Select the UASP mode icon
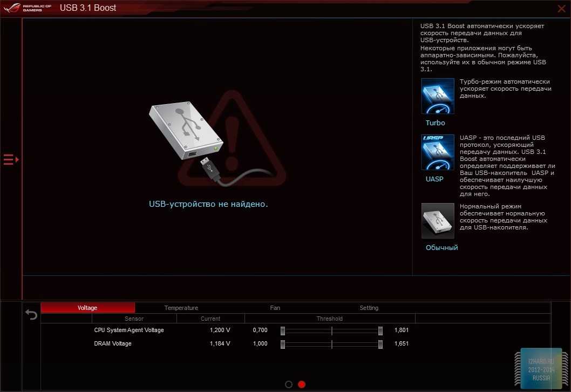This screenshot has height=392, width=571. pos(438,153)
